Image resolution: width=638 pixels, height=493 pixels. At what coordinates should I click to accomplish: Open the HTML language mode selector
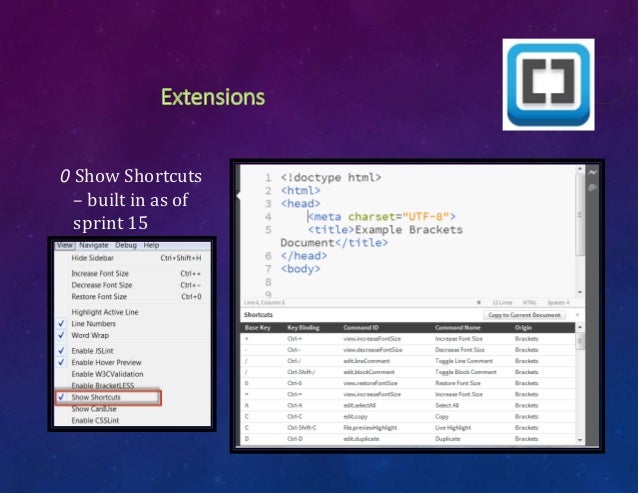(x=529, y=302)
